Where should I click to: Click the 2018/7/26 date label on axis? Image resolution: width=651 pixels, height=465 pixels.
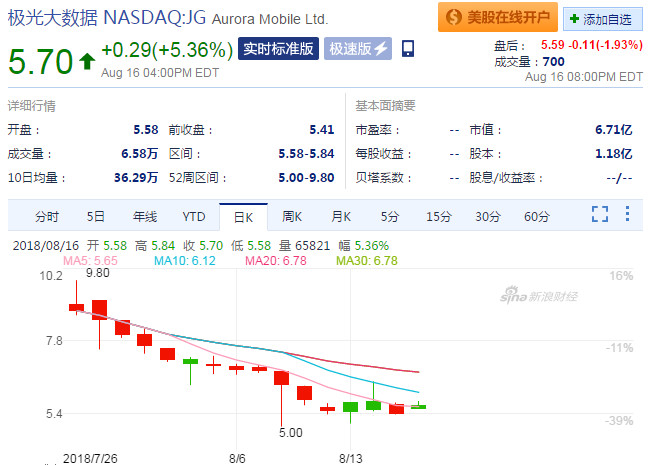coord(90,458)
